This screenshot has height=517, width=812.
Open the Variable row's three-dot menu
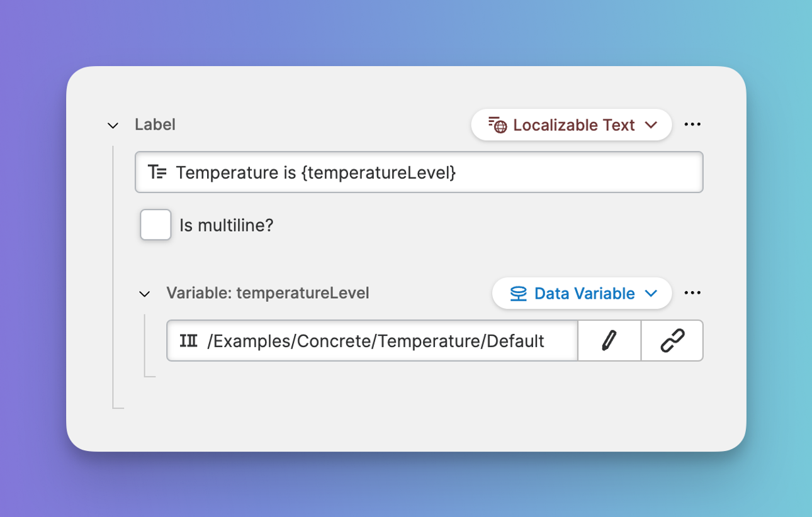click(x=692, y=293)
